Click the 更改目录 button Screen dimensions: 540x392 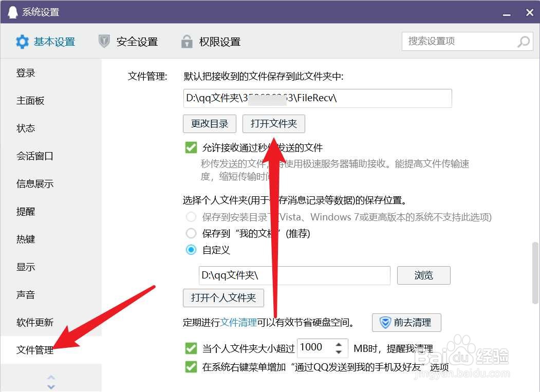coord(210,124)
